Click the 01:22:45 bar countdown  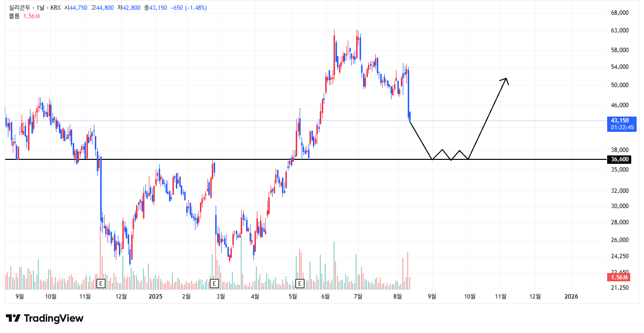(622, 127)
